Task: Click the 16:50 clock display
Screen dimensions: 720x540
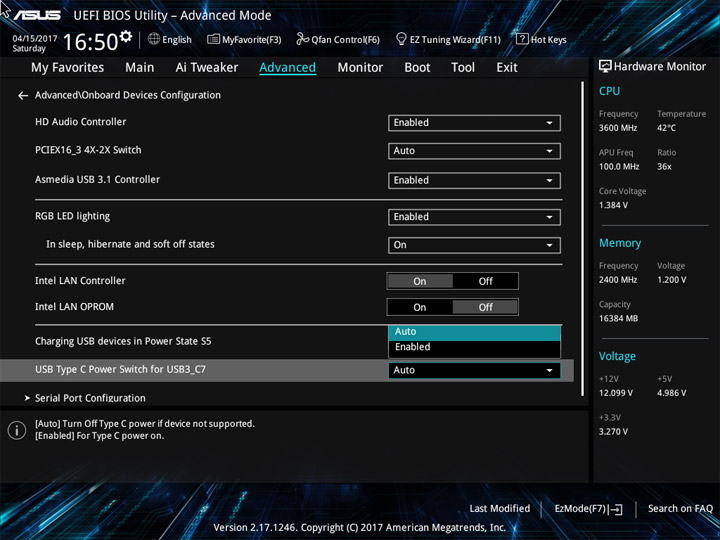Action: (90, 42)
